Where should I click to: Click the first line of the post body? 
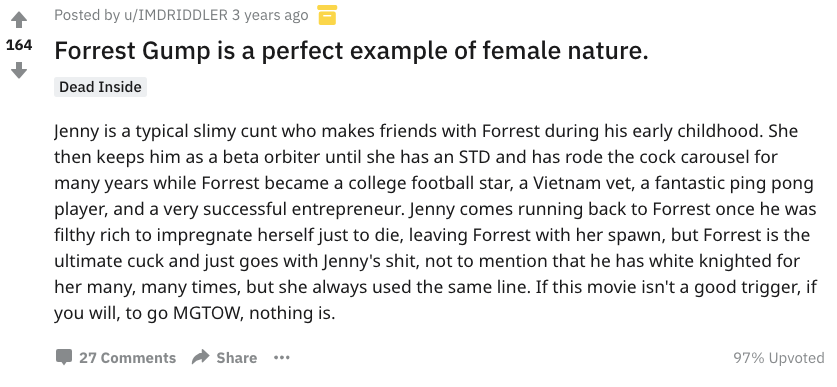pyautogui.click(x=426, y=131)
